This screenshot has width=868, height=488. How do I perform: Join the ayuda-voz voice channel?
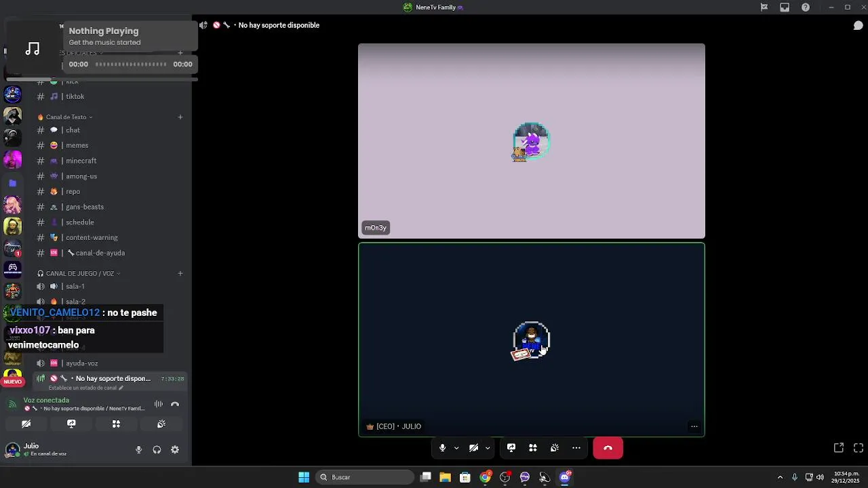point(108,363)
